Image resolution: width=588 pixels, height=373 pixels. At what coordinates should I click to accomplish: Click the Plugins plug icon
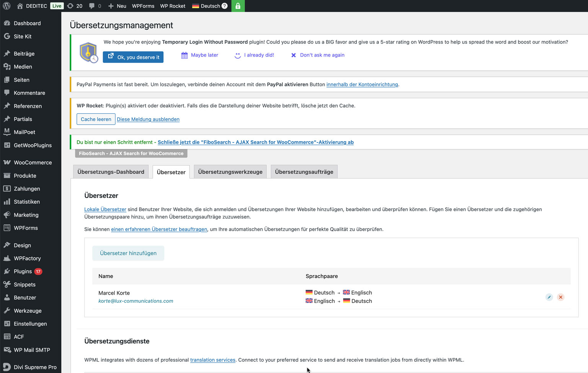pos(7,271)
